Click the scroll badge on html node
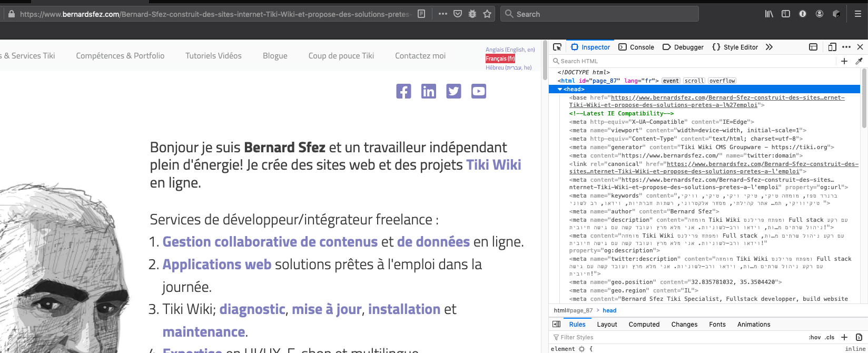This screenshot has height=353, width=868. pyautogui.click(x=694, y=81)
